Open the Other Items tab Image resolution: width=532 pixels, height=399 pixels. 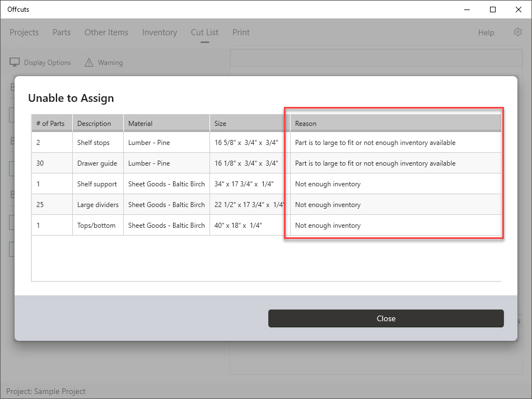coord(106,32)
